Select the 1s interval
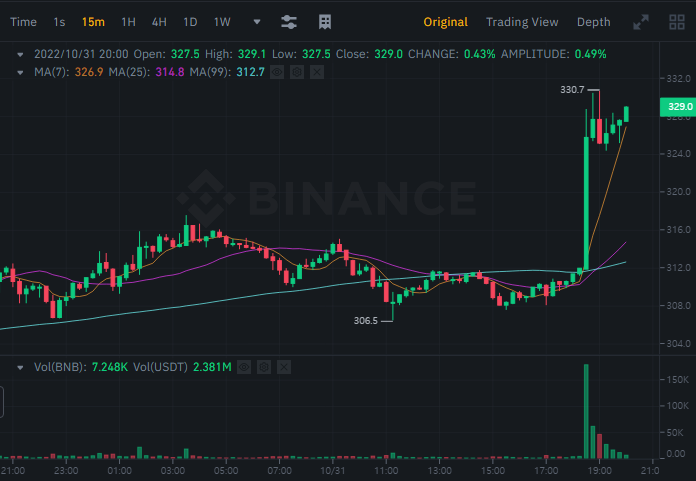This screenshot has height=481, width=696. pos(59,21)
